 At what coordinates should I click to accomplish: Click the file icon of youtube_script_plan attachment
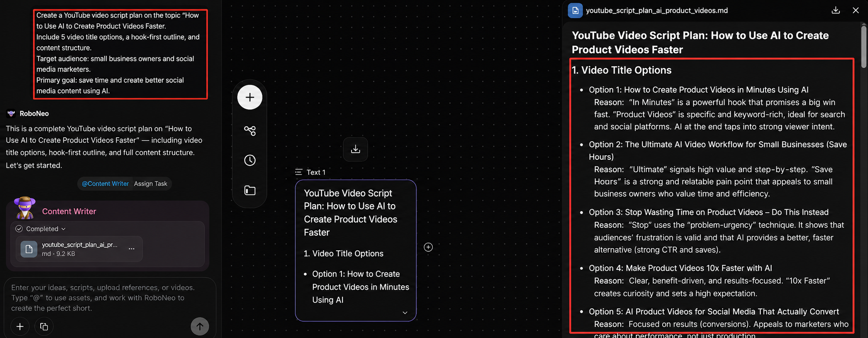[x=29, y=249]
